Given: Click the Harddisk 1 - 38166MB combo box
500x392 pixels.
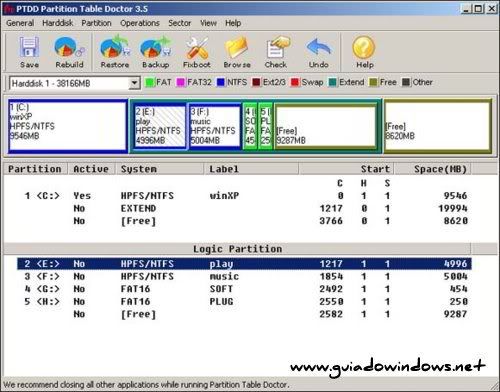Looking at the screenshot, I should tap(74, 83).
